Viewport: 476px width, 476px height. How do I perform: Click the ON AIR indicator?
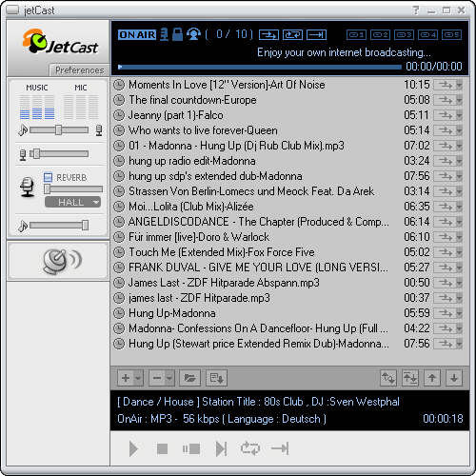click(137, 34)
